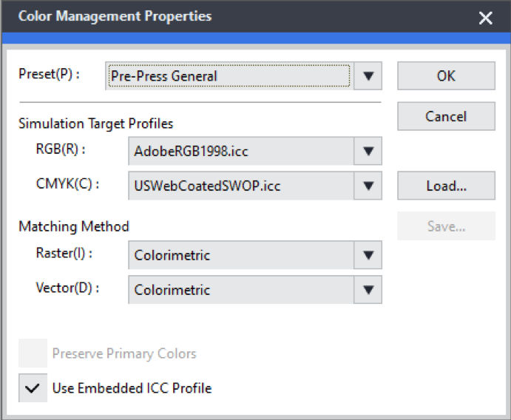Open the Load... profile button
Viewport: 511px width, 420px height.
446,186
